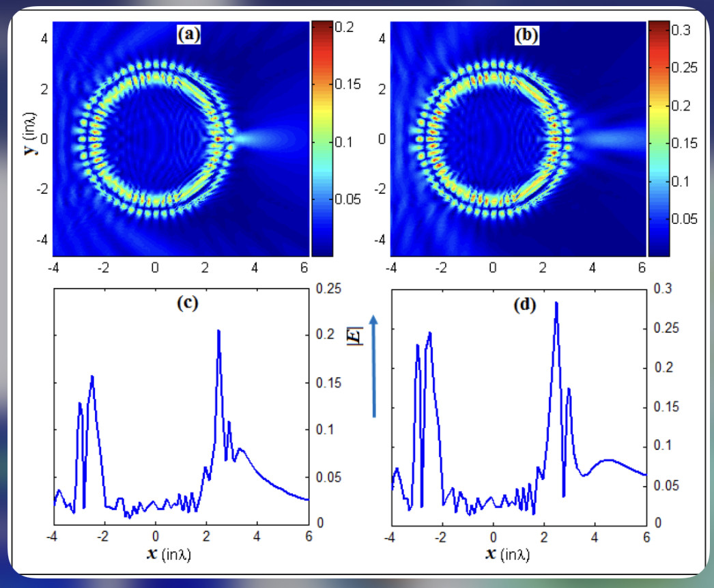Click the tallest peak in plot (c)
Viewport: 714px width, 588px height.
[x=218, y=331]
